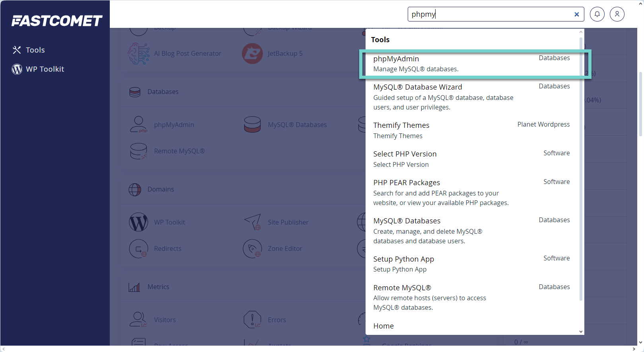Click the Home heading in results

[383, 326]
